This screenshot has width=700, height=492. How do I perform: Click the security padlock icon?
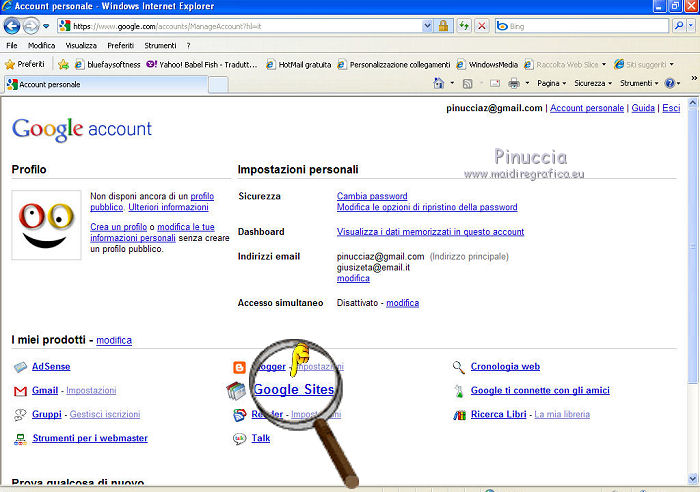pos(443,26)
